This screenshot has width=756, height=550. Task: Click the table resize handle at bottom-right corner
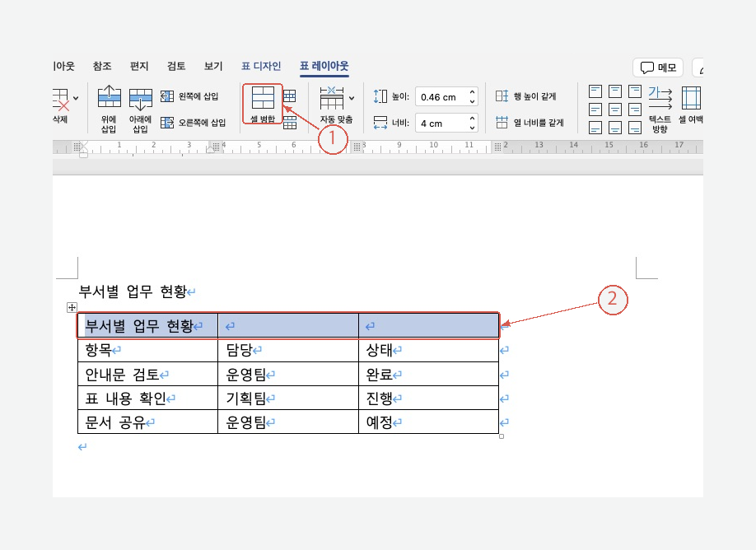502,436
